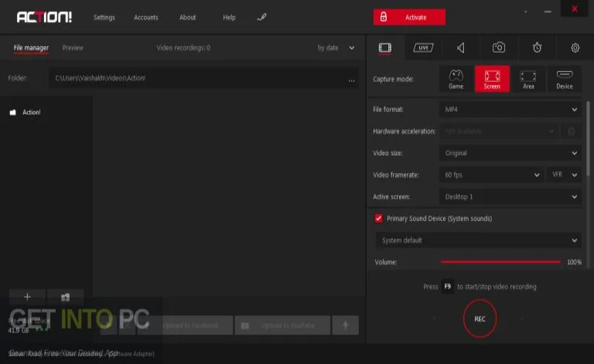The width and height of the screenshot is (594, 364).
Task: Click the add folder plus icon
Action: tap(28, 297)
